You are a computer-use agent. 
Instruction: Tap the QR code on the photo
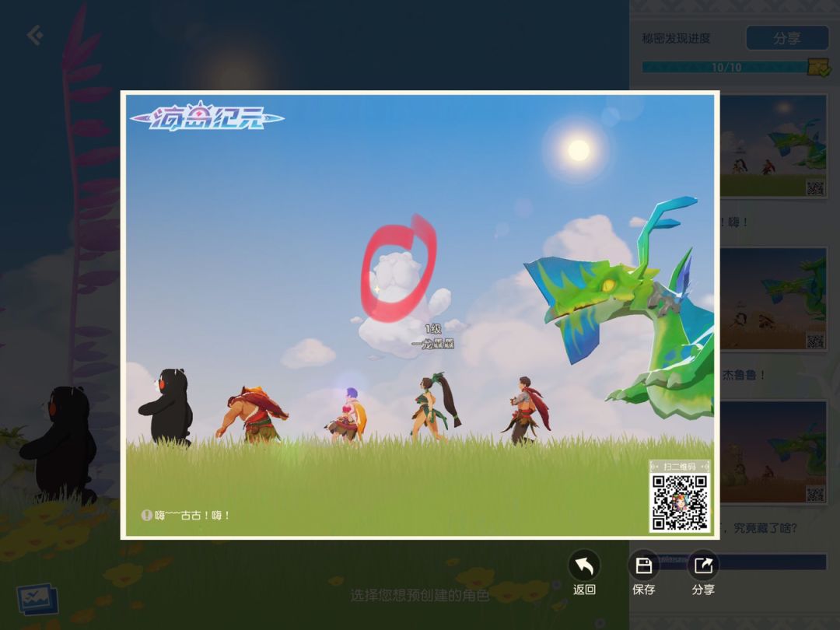click(680, 502)
